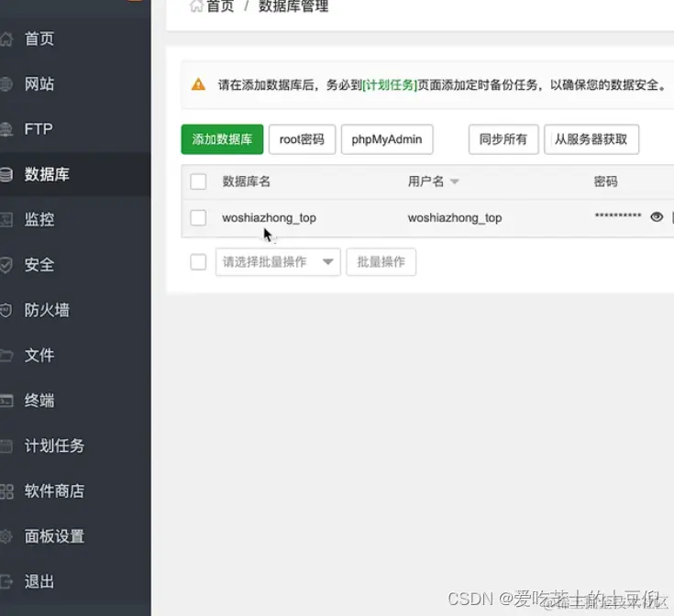This screenshot has height=616, width=674.
Task: Click the firewall icon beside 防火墙
Action: (6, 310)
